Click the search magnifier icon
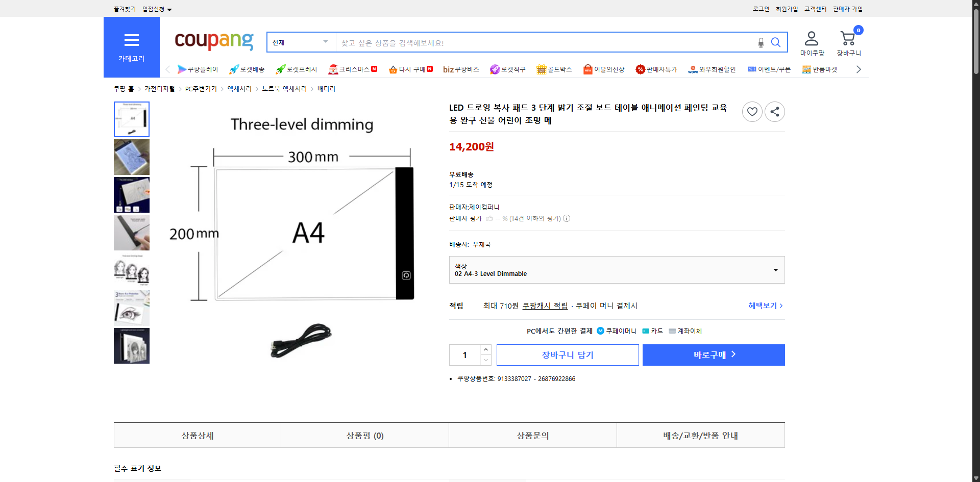 point(776,42)
